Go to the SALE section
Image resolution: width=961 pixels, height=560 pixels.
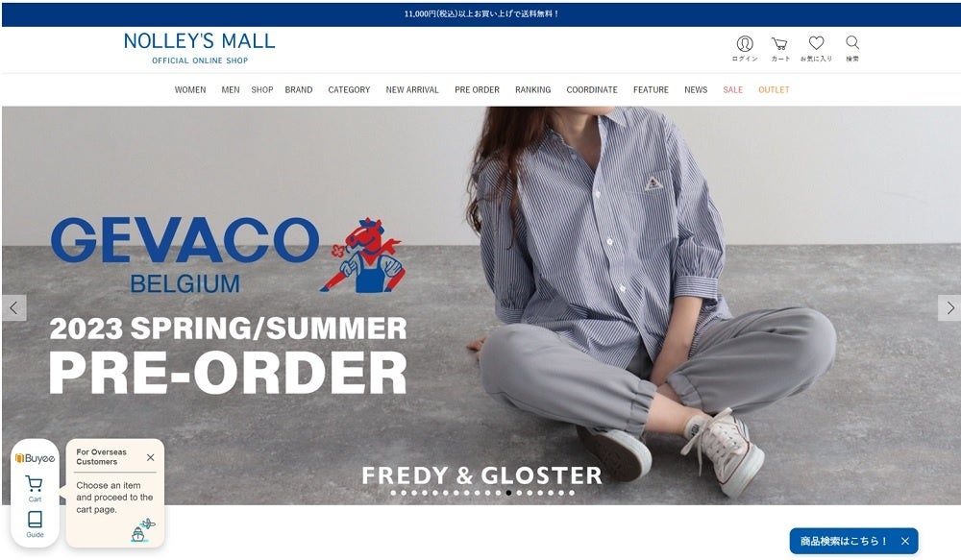(732, 89)
